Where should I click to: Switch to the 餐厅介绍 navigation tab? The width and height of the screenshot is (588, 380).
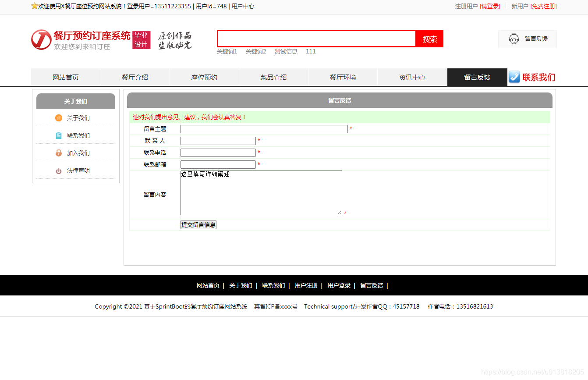[135, 77]
